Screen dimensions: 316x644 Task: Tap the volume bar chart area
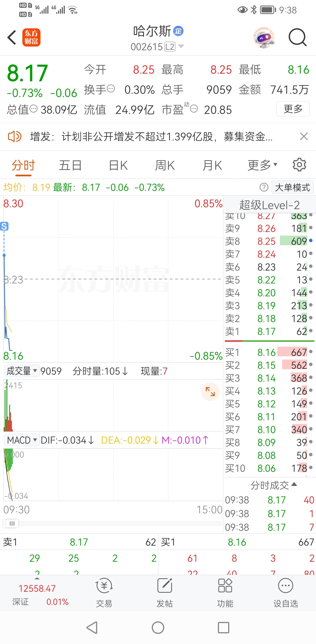tap(113, 405)
